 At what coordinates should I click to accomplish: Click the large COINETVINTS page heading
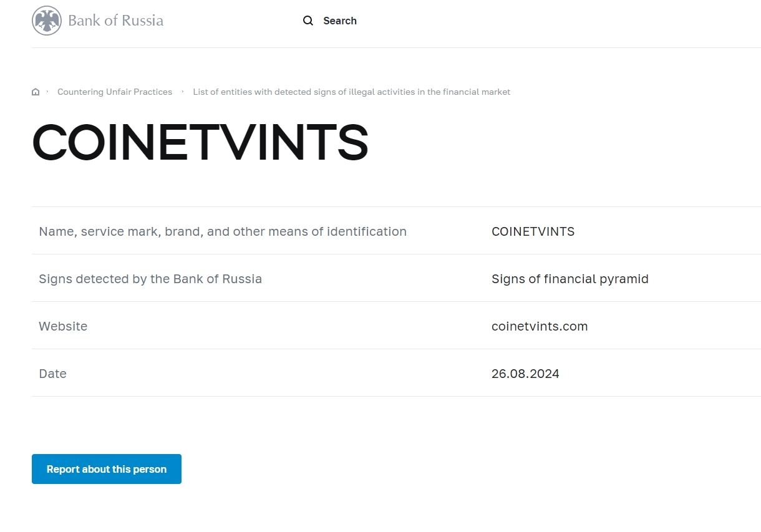[x=200, y=142]
